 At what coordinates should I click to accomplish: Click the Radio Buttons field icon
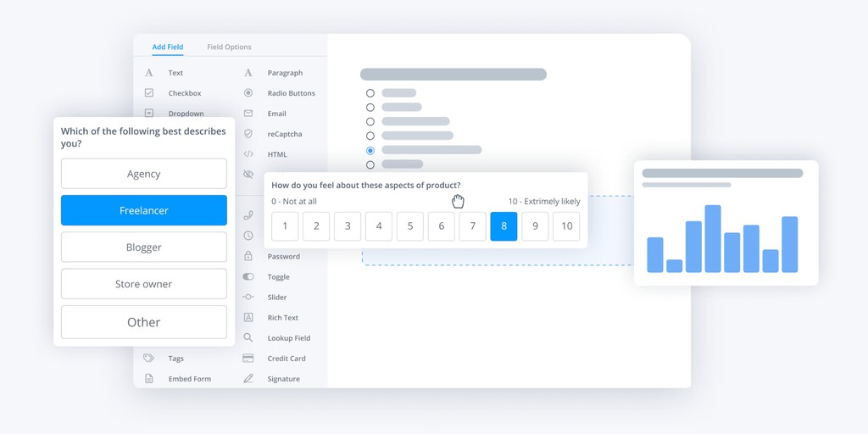tap(248, 93)
